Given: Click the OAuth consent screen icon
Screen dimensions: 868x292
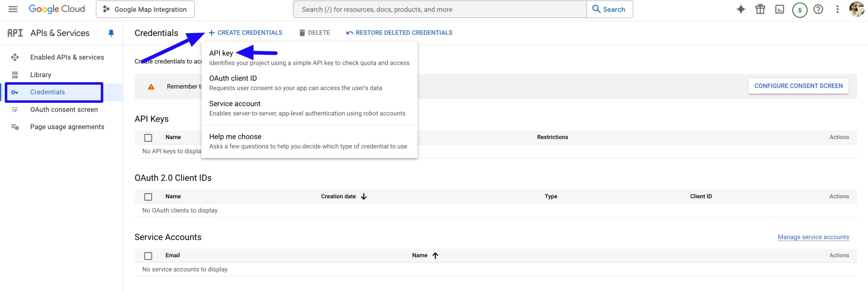Looking at the screenshot, I should coord(15,110).
